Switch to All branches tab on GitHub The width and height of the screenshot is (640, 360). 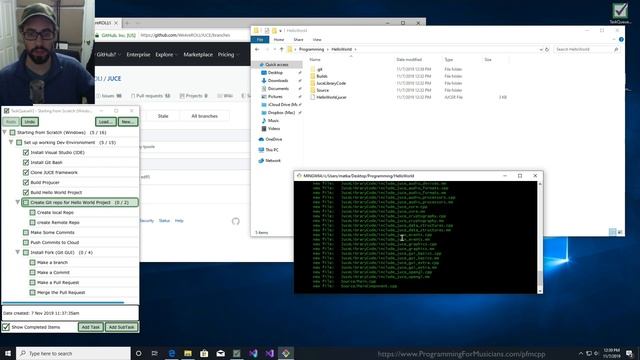(204, 116)
